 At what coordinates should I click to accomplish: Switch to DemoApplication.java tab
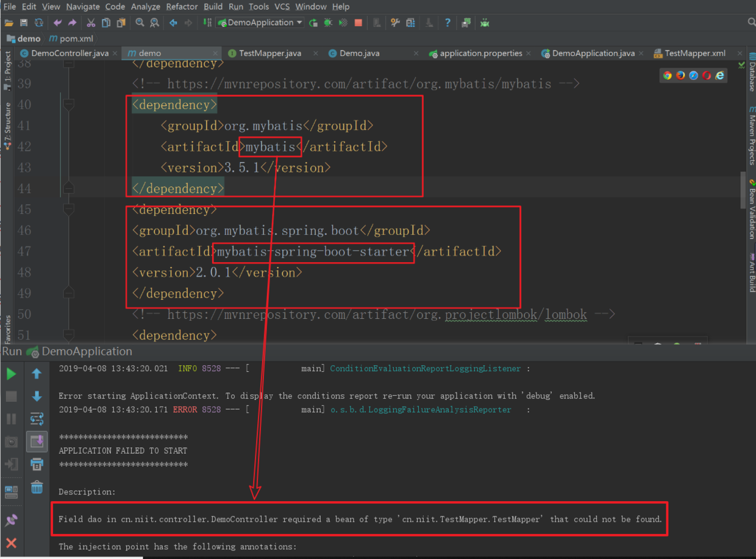tap(593, 53)
